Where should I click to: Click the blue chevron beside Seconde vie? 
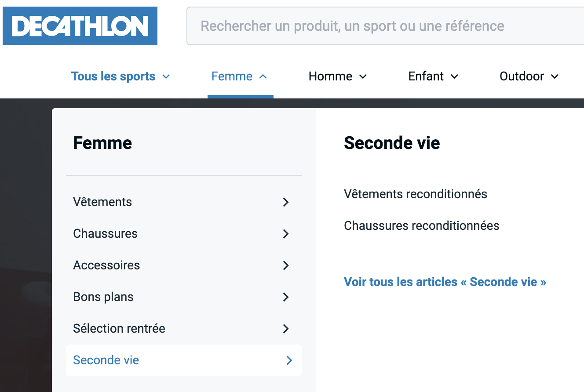289,360
